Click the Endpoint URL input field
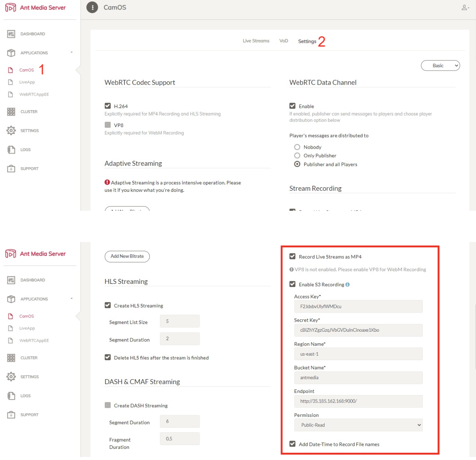 click(359, 401)
